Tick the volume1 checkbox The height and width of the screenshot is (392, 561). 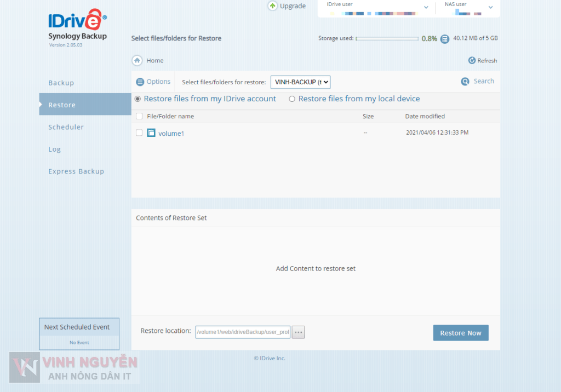pos(139,133)
